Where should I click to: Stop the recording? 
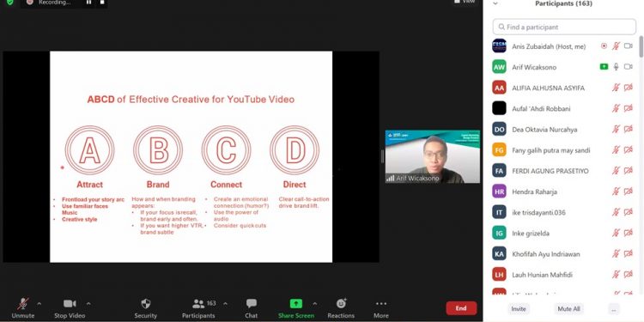click(102, 3)
